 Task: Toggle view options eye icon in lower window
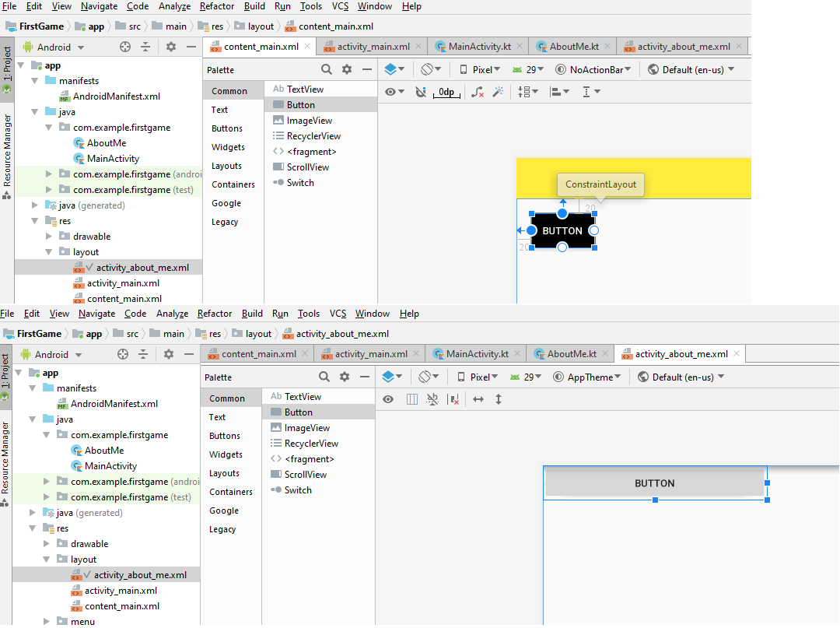tap(388, 399)
